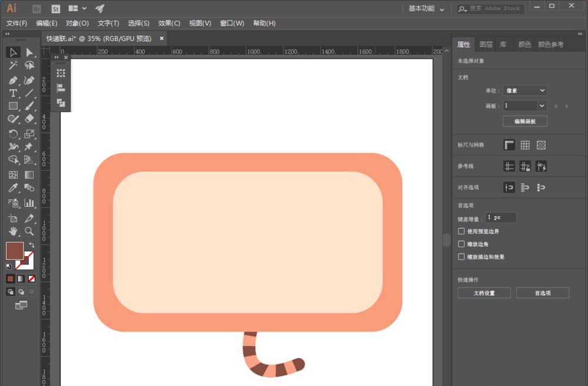Toggle rulers display button
This screenshot has width=588, height=386.
coord(509,145)
